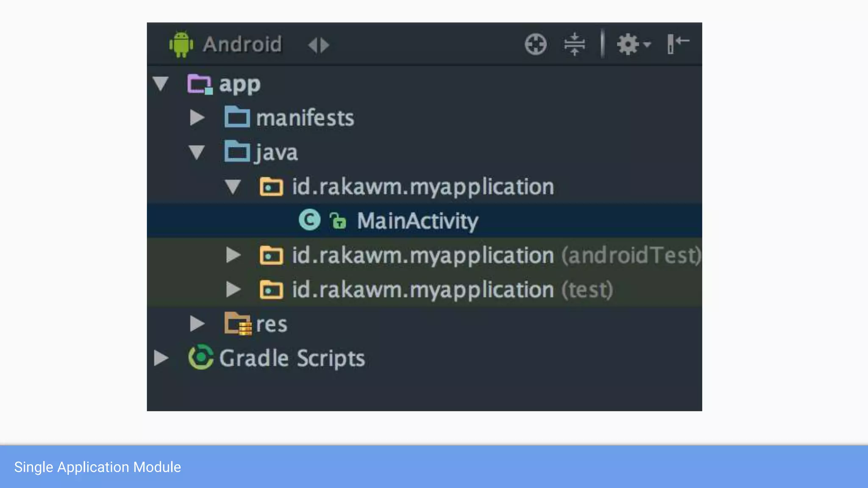Click the collapse all icon
868x488 pixels.
point(575,44)
